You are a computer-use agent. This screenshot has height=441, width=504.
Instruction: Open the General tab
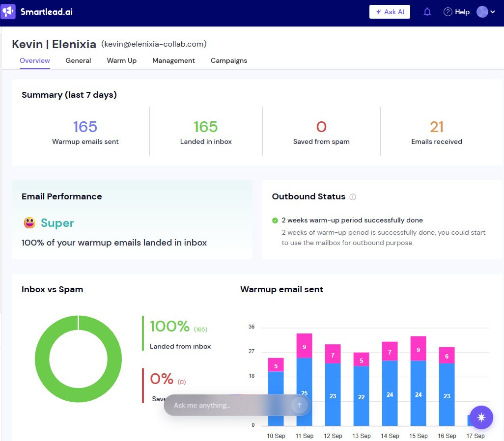[78, 60]
